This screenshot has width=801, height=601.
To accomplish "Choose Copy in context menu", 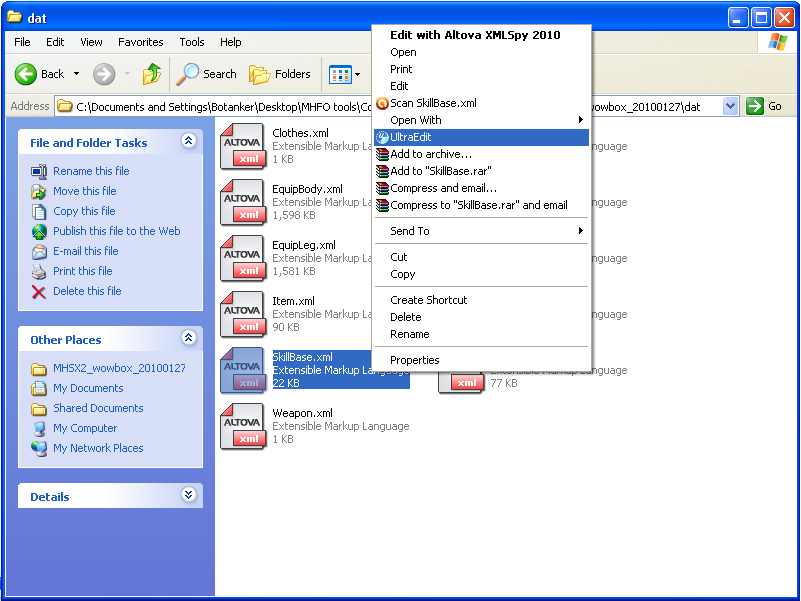I will coord(481,274).
